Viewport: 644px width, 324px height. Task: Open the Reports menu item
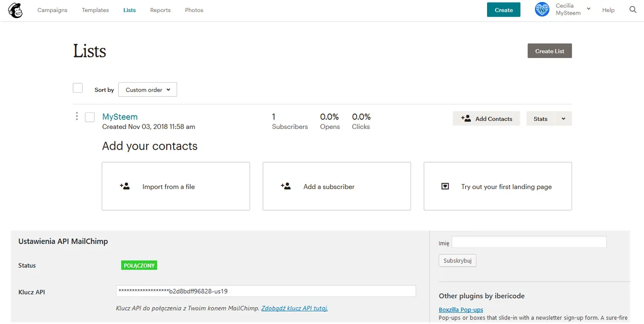160,10
